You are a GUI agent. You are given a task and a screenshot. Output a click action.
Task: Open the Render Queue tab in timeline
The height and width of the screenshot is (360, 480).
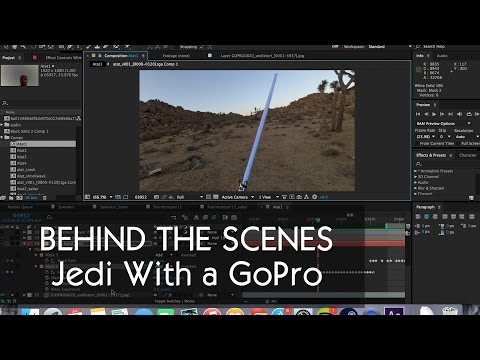(20, 207)
